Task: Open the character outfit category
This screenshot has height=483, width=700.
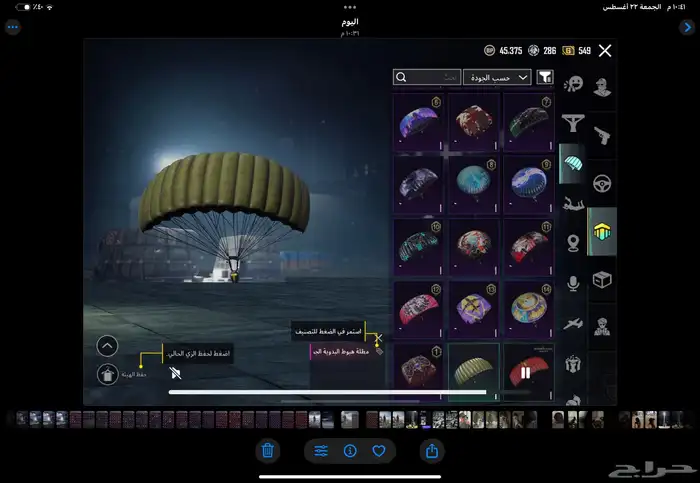Action: tap(602, 86)
